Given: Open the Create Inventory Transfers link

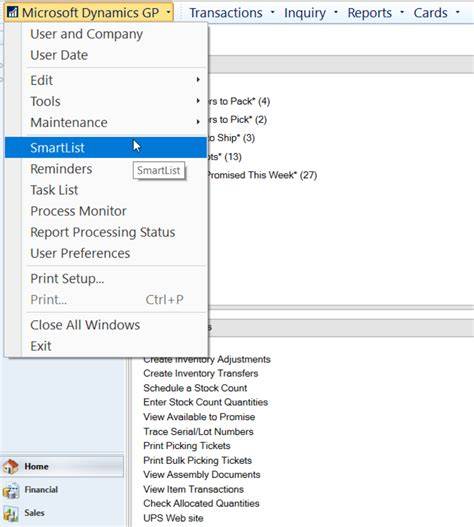Looking at the screenshot, I should click(201, 373).
